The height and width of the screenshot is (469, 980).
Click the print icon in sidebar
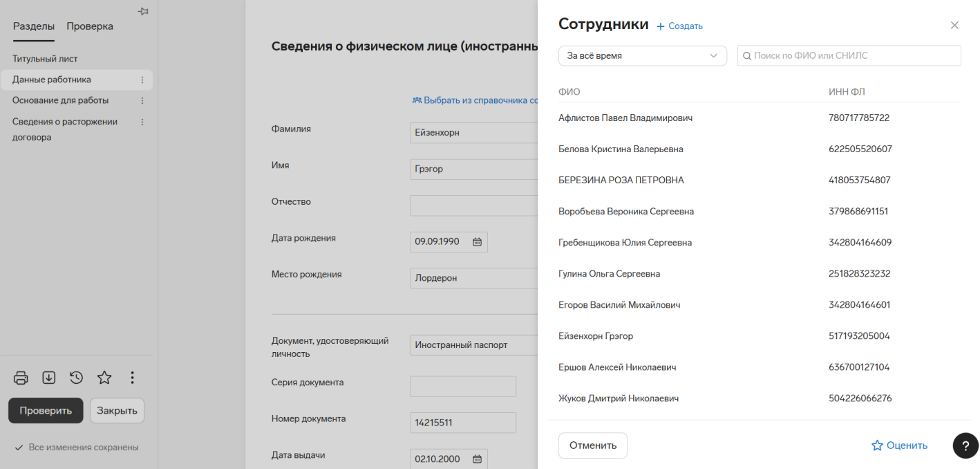click(21, 378)
